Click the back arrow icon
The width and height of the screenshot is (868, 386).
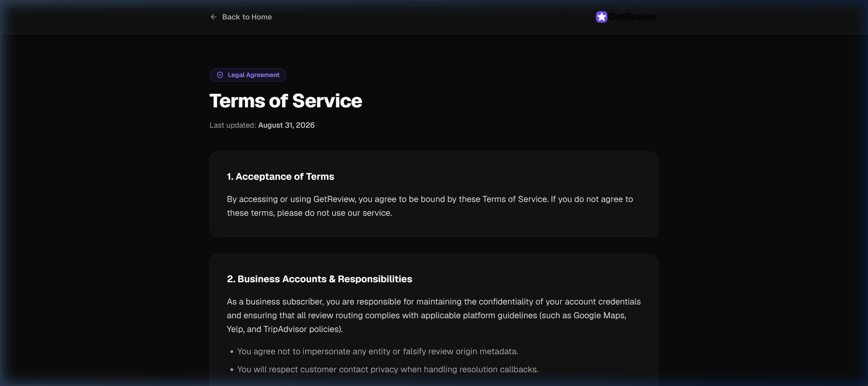213,17
